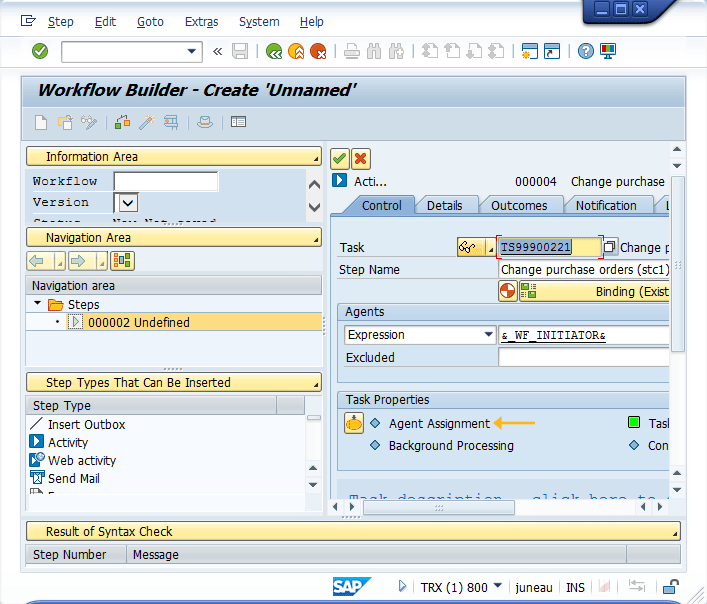This screenshot has height=604, width=707.
Task: Click the First Page icon
Action: (430, 51)
